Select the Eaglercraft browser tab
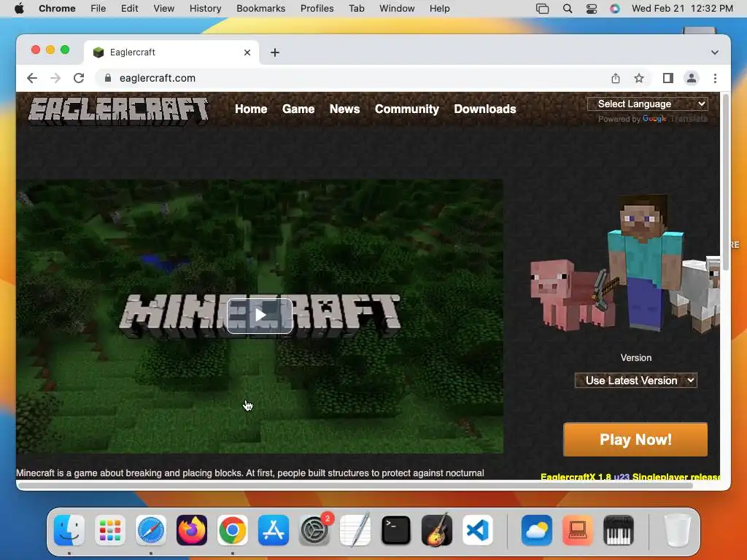Image resolution: width=747 pixels, height=560 pixels. [171, 52]
